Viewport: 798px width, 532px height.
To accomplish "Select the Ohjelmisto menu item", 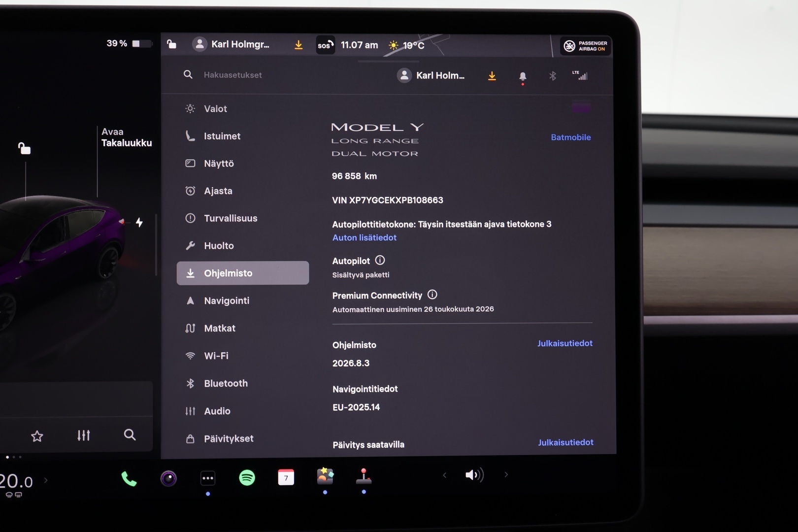I will [x=243, y=273].
